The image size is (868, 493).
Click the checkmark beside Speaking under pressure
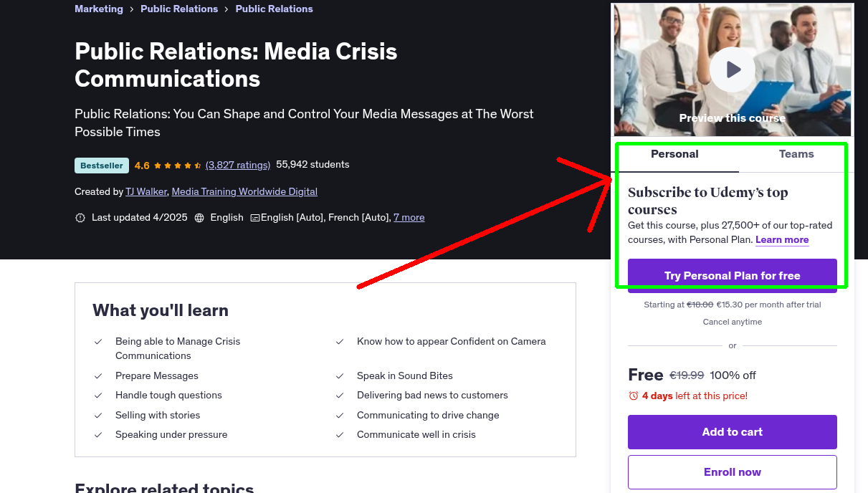(x=98, y=435)
